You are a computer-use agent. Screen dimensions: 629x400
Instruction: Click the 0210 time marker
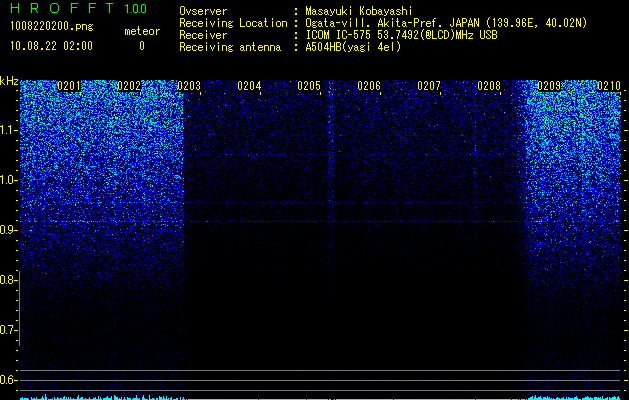point(609,86)
